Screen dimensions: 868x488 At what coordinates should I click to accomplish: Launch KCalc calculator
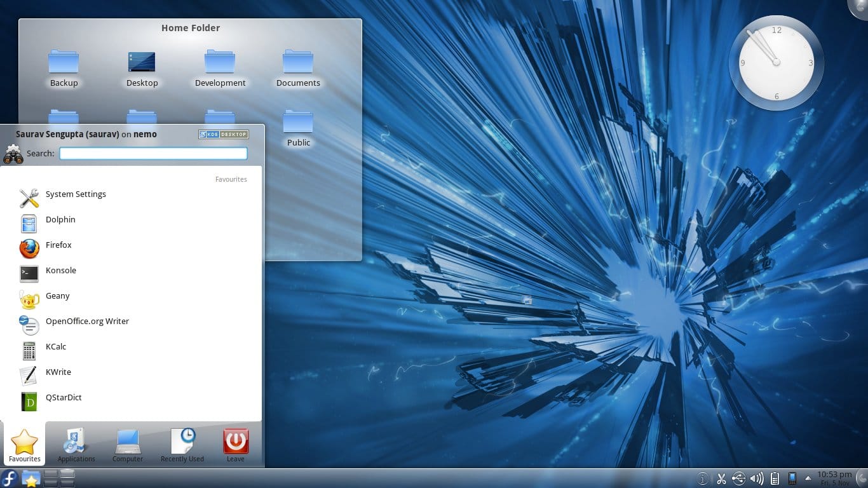pos(56,347)
